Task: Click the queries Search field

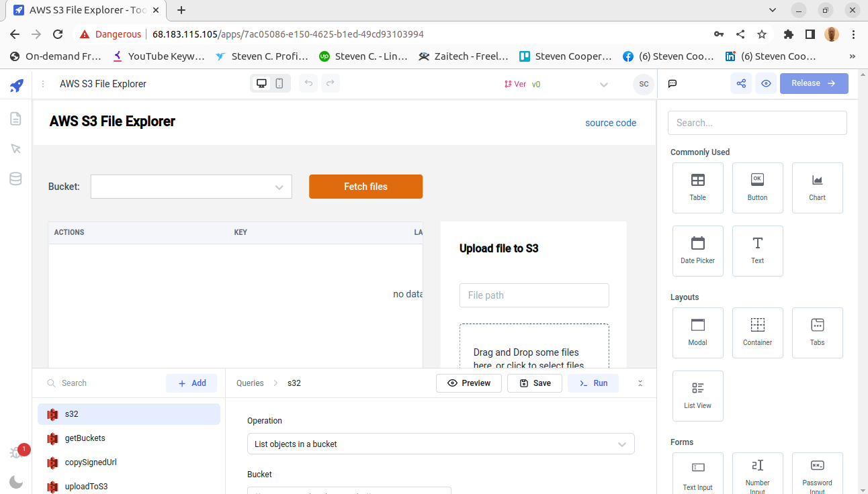Action: tap(101, 383)
